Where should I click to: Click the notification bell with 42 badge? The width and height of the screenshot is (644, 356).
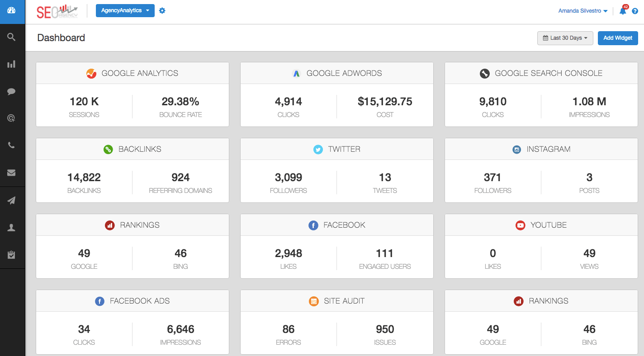623,11
